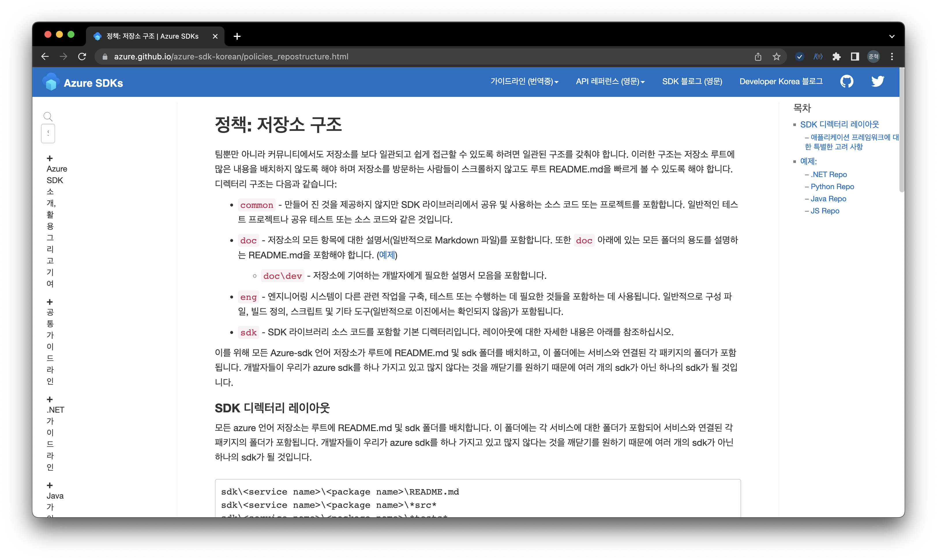Click the '.NET 가이드라인' sidebar text
Screen dimensions: 937x560
click(x=55, y=438)
